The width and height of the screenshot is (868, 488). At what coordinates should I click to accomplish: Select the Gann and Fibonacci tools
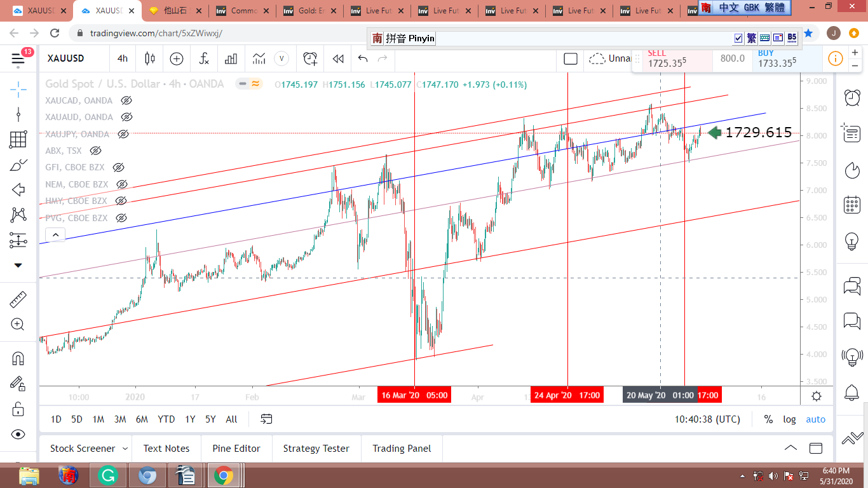point(18,139)
